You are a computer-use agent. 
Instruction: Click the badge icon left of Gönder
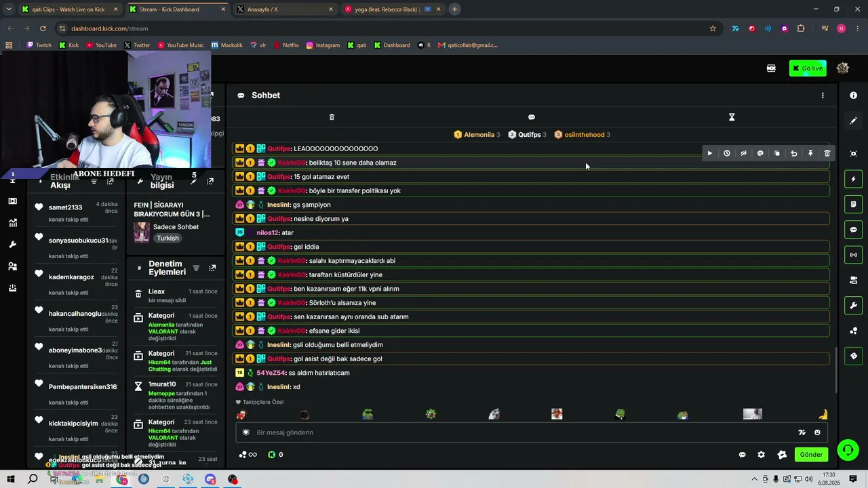[x=782, y=455]
